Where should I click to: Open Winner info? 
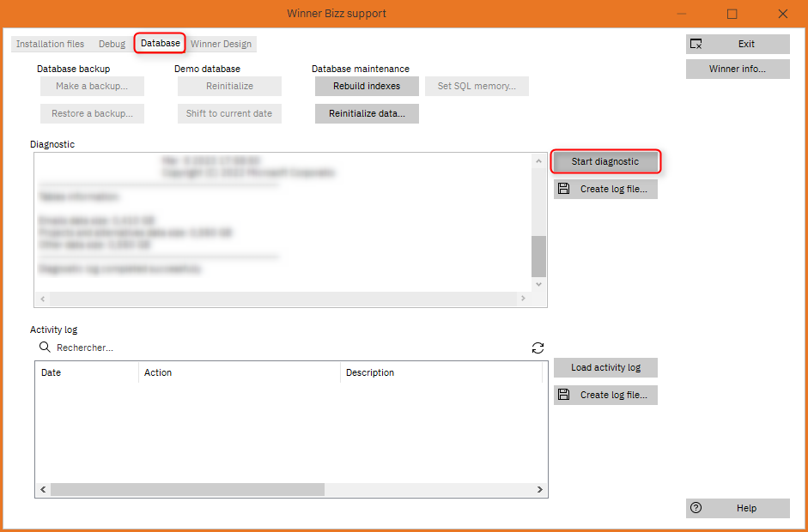pyautogui.click(x=737, y=70)
